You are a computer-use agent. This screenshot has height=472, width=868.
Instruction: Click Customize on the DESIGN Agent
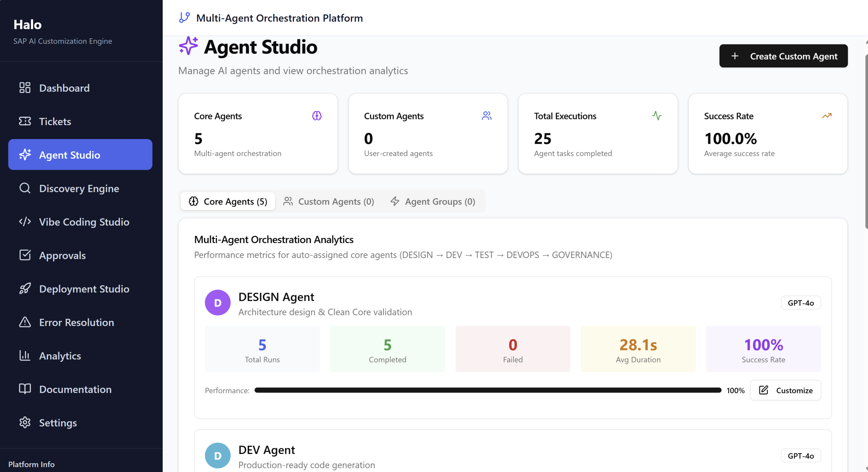(x=785, y=390)
